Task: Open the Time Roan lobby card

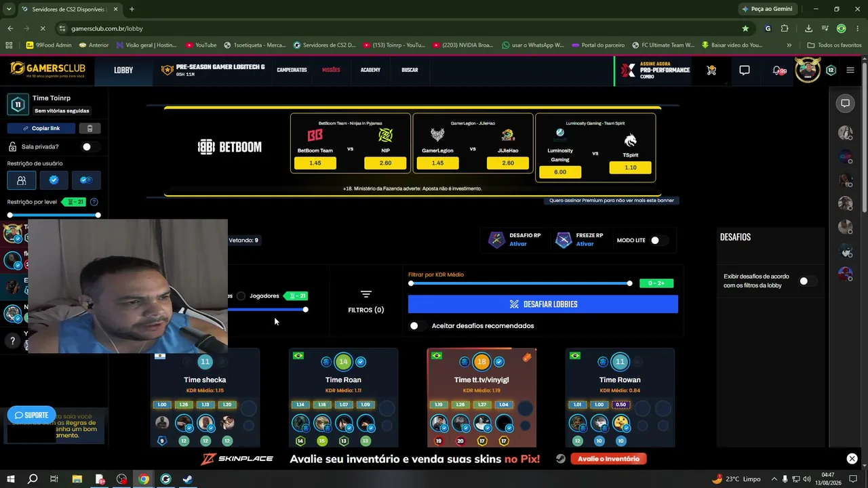Action: pyautogui.click(x=343, y=398)
